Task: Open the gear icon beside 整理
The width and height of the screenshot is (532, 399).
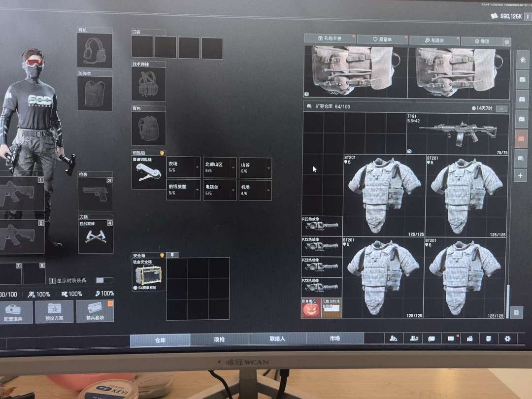Action: (x=507, y=42)
